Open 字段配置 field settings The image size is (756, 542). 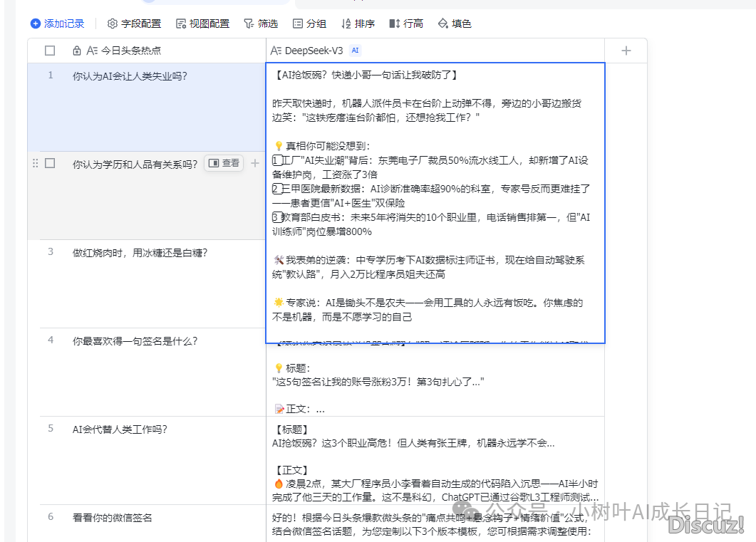click(x=134, y=24)
